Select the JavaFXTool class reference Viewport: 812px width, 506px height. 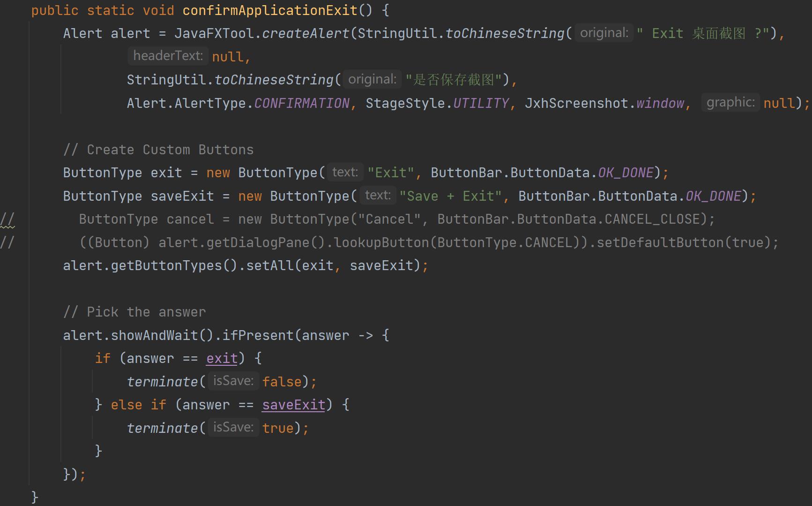pyautogui.click(x=214, y=33)
